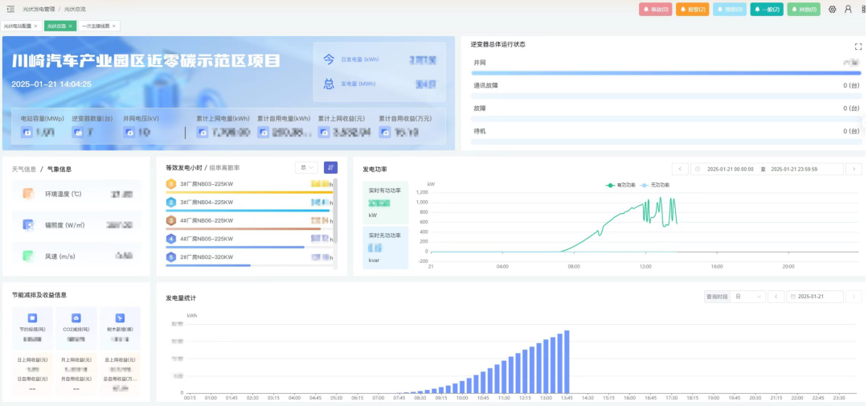Open the 一般(2) alarm button

[766, 9]
